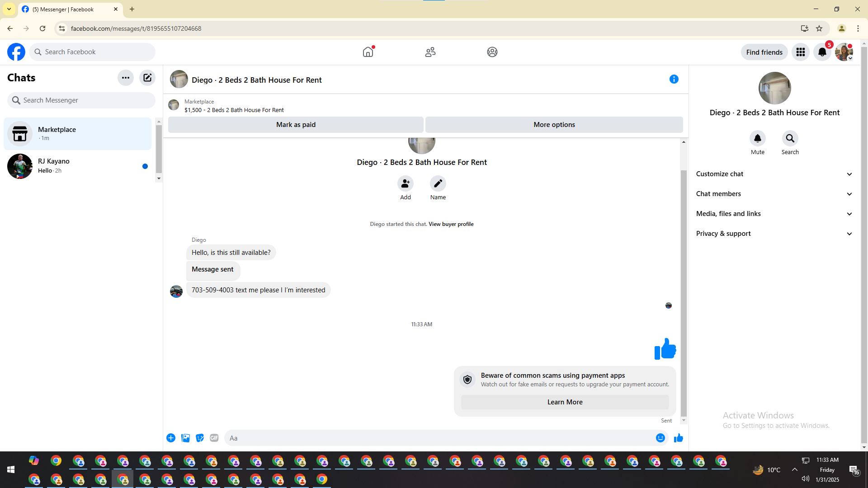Open the $1,500 listing title link
Viewport: 868px width, 488px height.
[234, 110]
